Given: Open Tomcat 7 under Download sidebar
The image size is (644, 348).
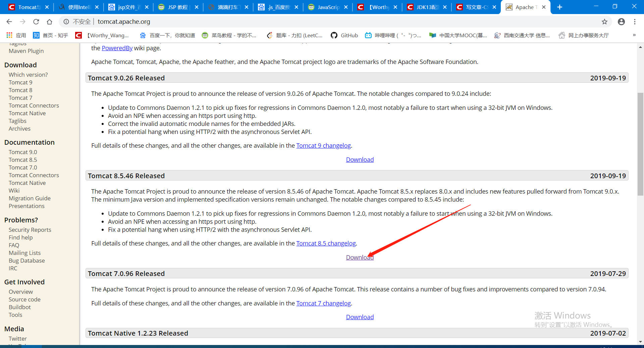Looking at the screenshot, I should pyautogui.click(x=20, y=98).
